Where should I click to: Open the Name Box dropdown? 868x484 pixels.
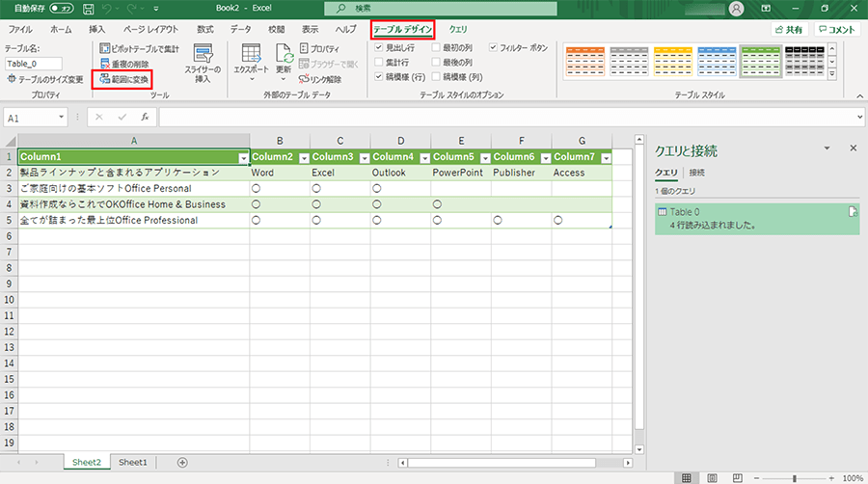pyautogui.click(x=61, y=118)
